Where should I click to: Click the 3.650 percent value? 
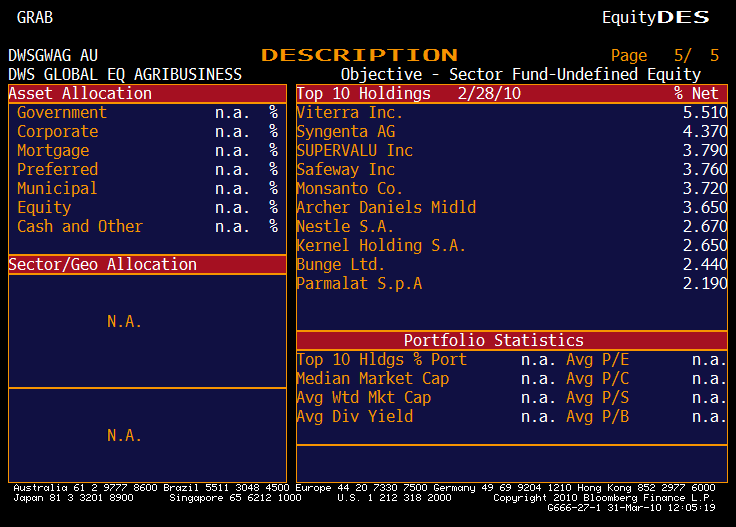705,207
